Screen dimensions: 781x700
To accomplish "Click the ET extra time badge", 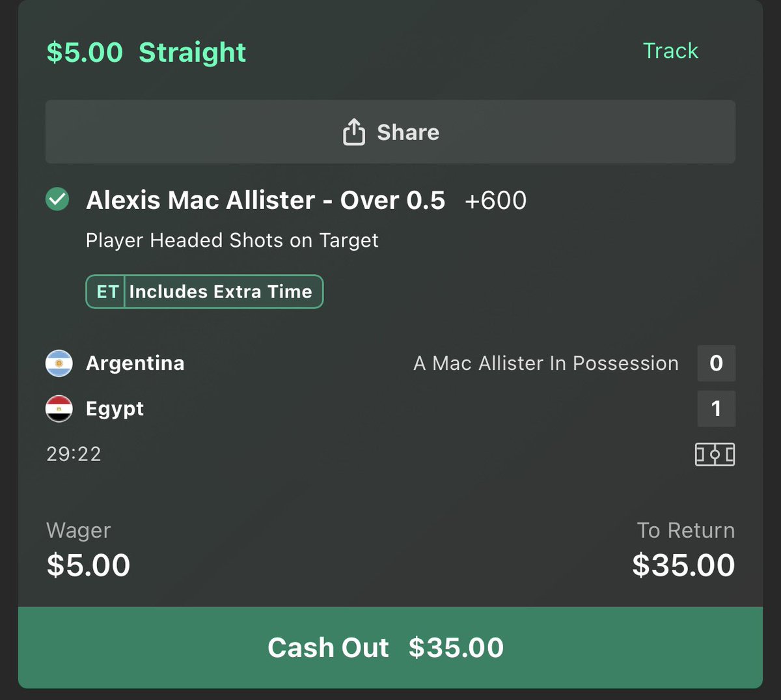I will click(x=107, y=292).
